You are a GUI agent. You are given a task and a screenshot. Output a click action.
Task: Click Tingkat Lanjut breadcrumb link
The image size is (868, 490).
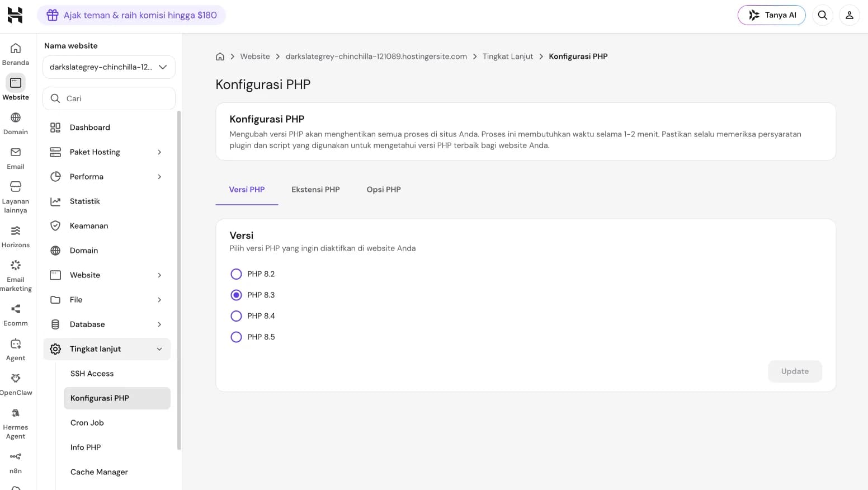tap(508, 56)
